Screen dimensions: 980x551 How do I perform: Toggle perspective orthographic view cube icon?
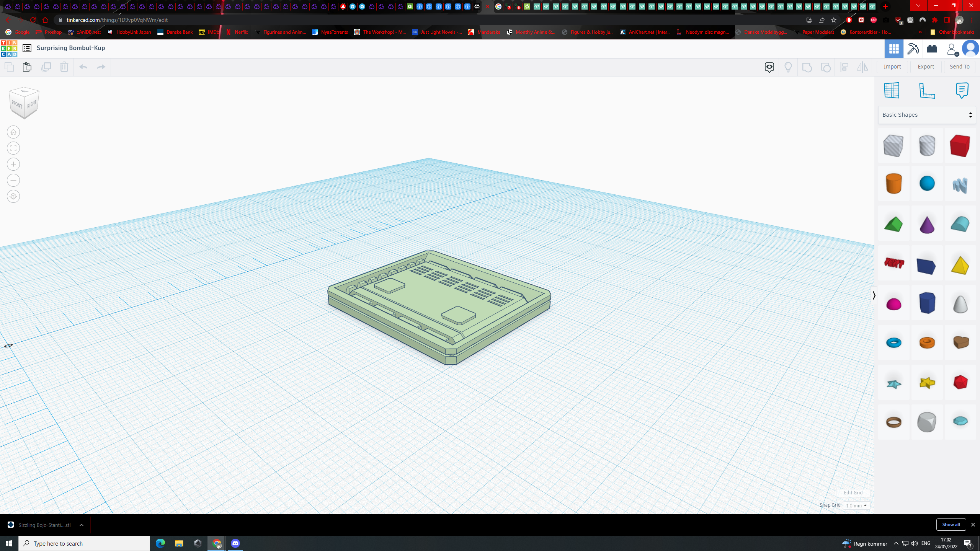tap(13, 196)
